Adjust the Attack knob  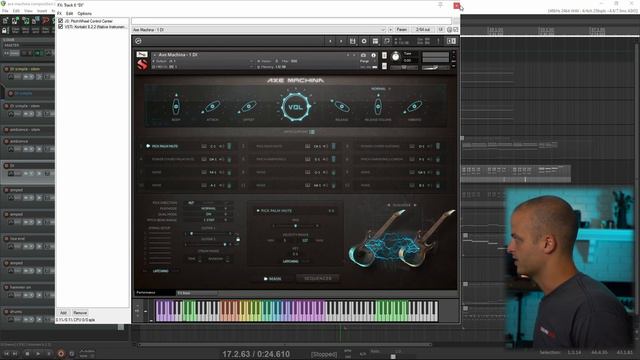pos(212,107)
